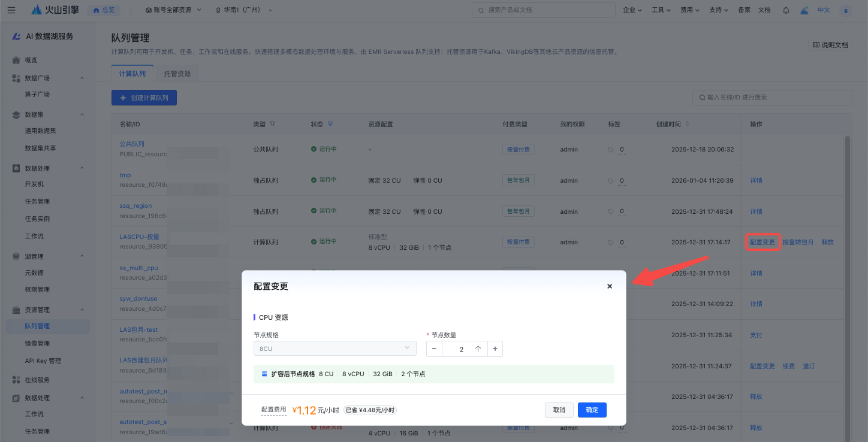Open the 公共队列 queue name link

[132, 144]
